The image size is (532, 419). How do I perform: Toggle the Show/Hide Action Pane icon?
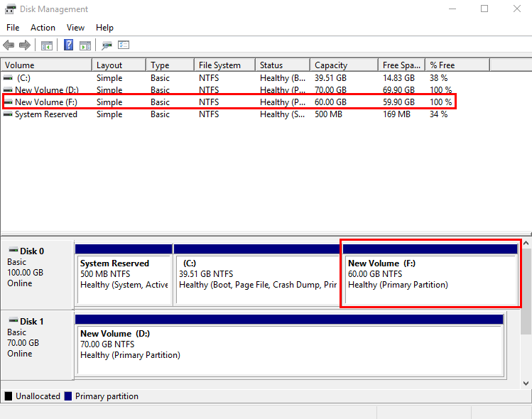click(x=85, y=45)
